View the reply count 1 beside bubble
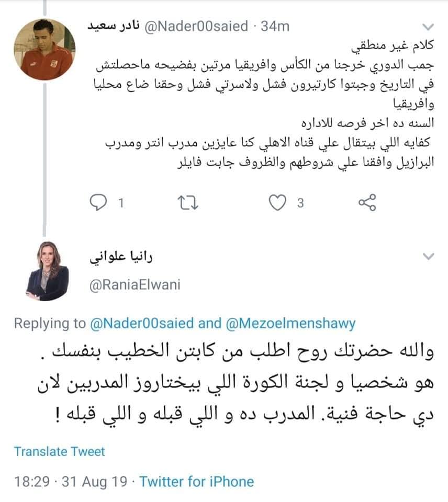This screenshot has height=502, width=448. pyautogui.click(x=121, y=203)
